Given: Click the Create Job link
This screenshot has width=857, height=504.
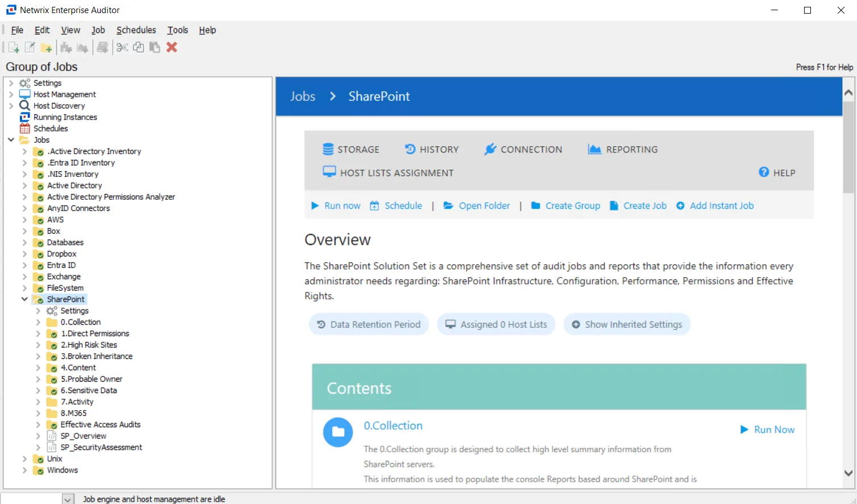Looking at the screenshot, I should (x=638, y=205).
